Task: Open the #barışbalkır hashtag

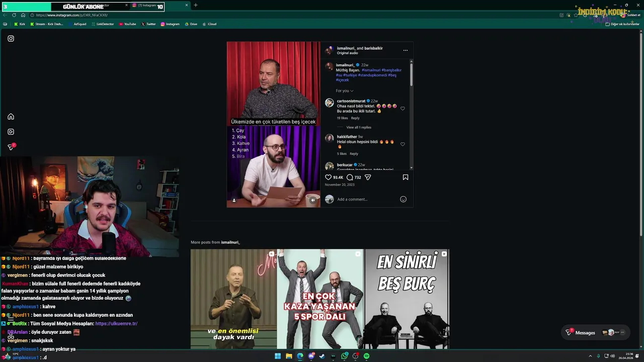Action: click(x=391, y=70)
